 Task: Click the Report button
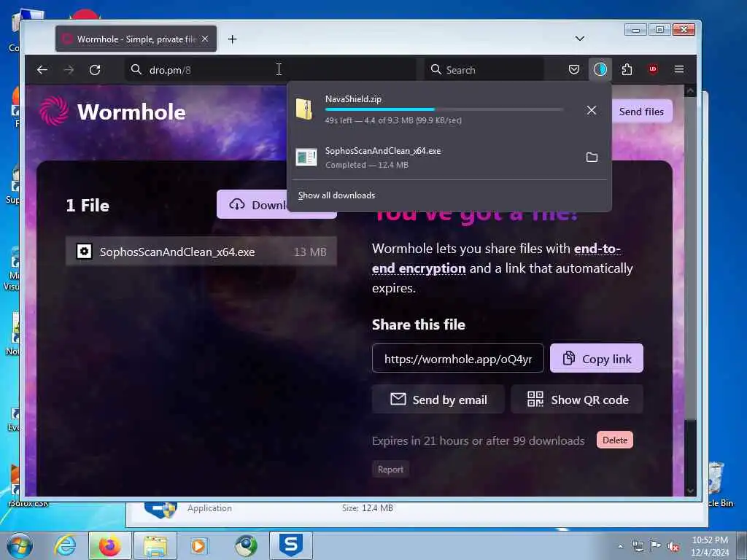tap(390, 469)
